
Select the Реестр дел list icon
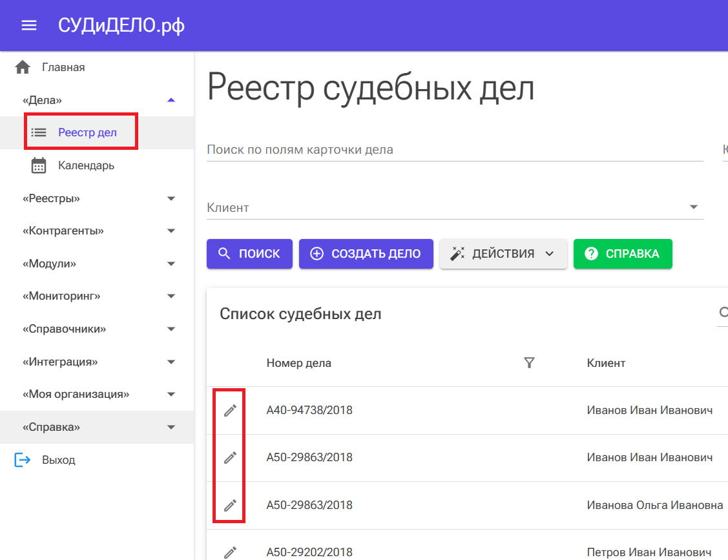click(38, 132)
